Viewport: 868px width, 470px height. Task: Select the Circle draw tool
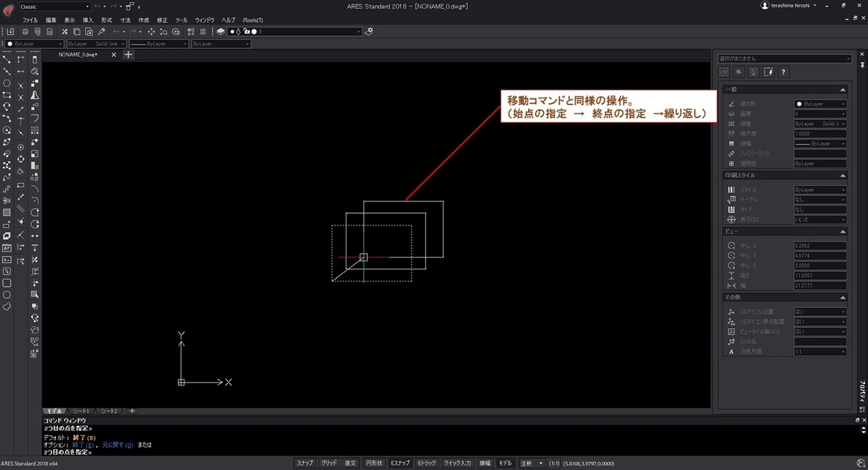[x=7, y=130]
